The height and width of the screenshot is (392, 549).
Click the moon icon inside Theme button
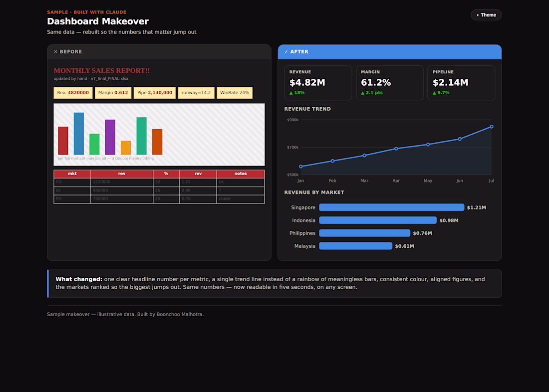478,15
